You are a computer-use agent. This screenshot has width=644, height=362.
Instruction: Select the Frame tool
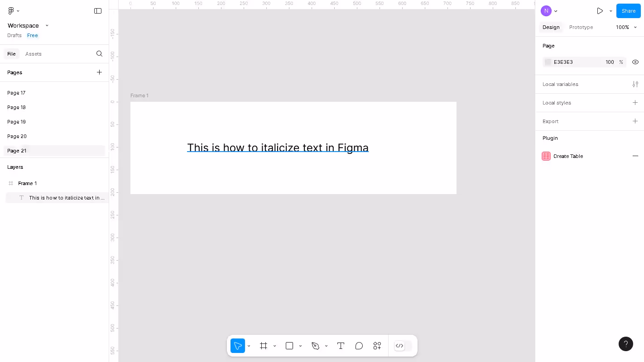point(264,346)
